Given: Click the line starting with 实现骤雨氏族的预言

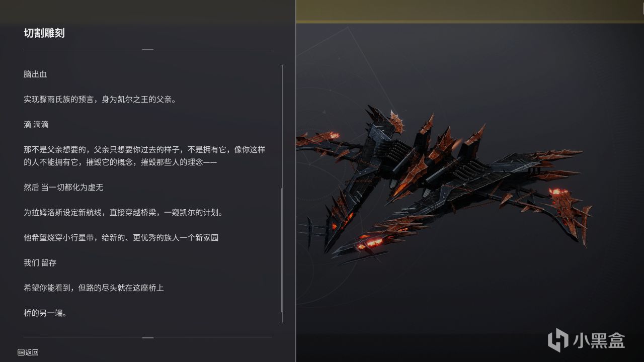Looking at the screenshot, I should click(100, 100).
